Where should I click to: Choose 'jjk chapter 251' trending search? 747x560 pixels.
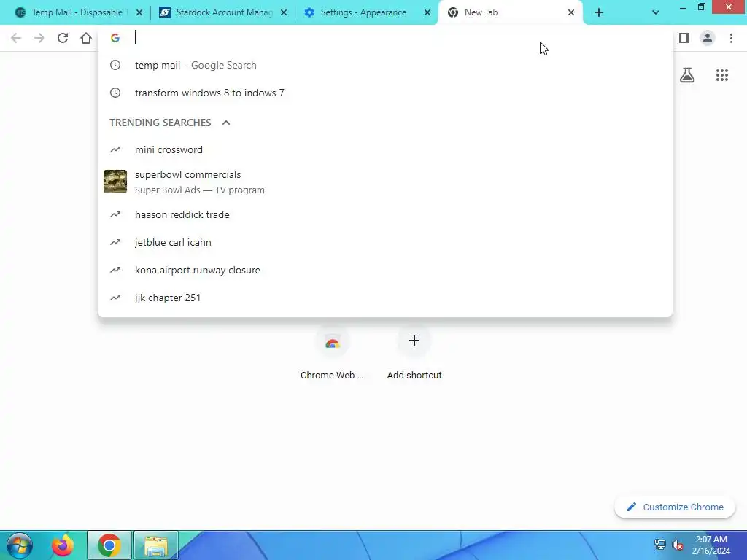[x=385, y=297]
